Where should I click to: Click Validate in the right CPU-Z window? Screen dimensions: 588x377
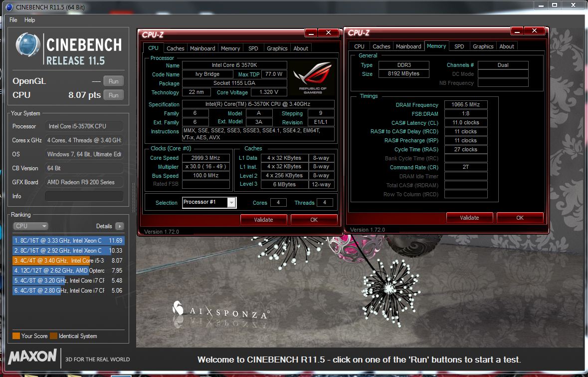469,218
